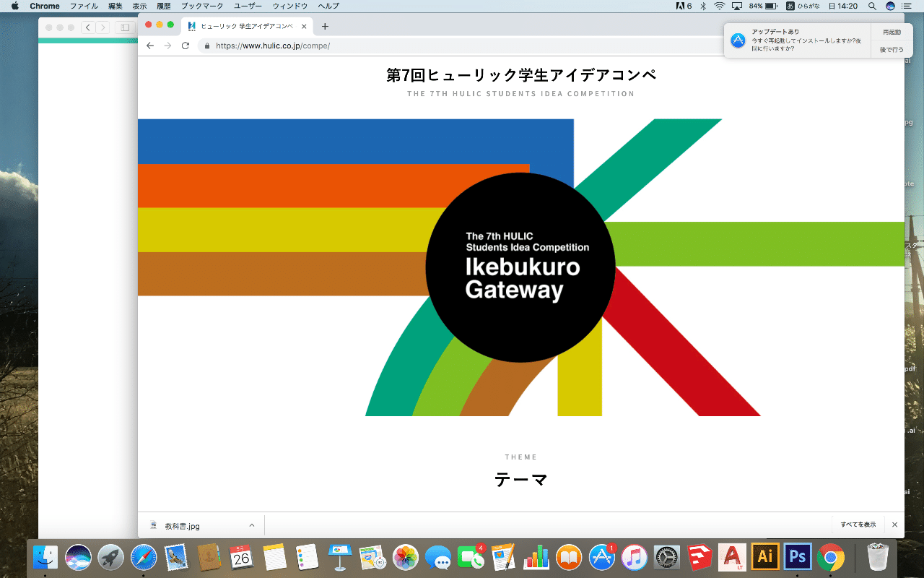Open the ユーザー menu
This screenshot has height=578, width=924.
tap(248, 6)
